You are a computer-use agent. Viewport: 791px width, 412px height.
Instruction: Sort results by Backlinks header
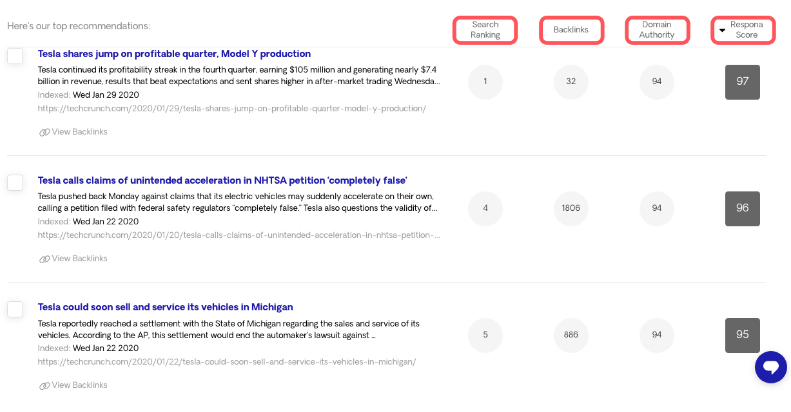point(571,30)
